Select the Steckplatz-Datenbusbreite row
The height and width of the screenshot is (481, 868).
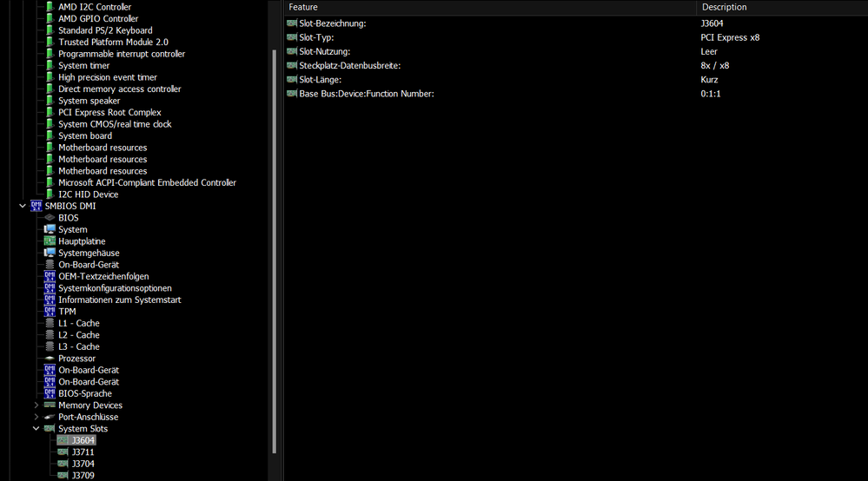pyautogui.click(x=576, y=65)
